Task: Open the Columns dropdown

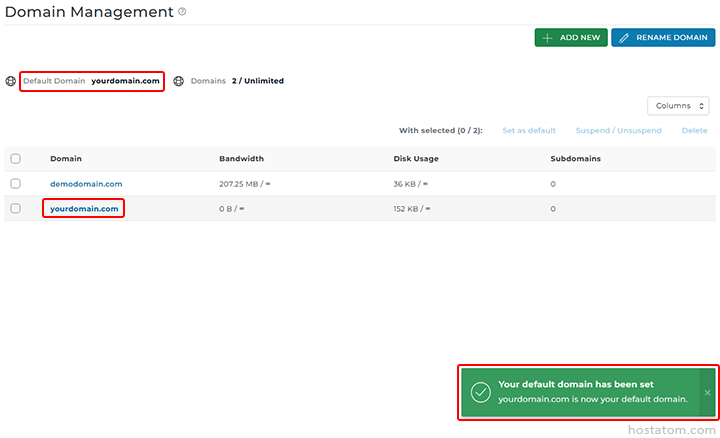Action: pos(678,106)
